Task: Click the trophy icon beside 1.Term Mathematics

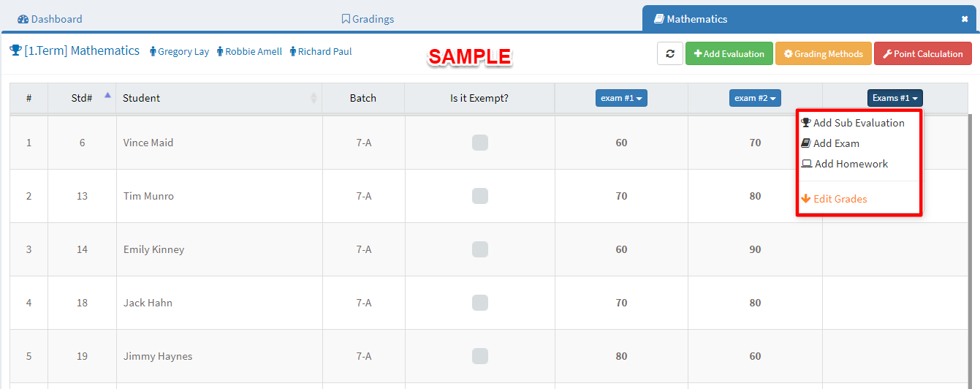Action: click(x=15, y=50)
